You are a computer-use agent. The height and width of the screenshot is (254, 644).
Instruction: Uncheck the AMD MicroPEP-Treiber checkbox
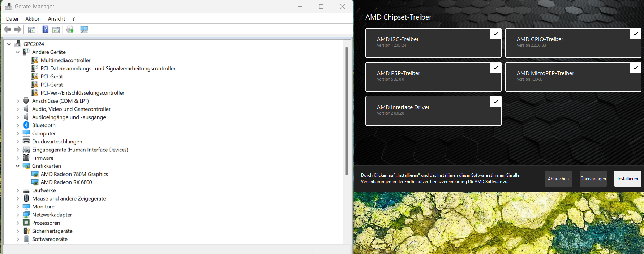pos(635,68)
